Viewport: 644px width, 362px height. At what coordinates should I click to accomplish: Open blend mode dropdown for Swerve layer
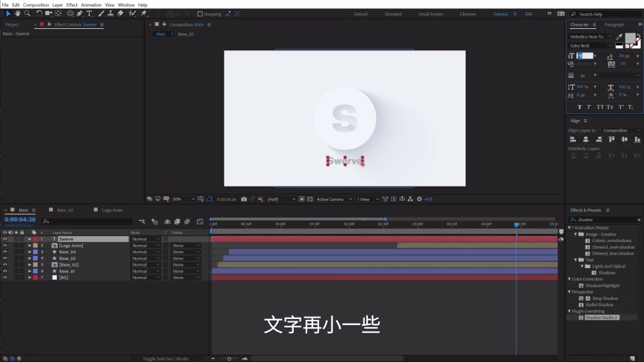pyautogui.click(x=145, y=239)
